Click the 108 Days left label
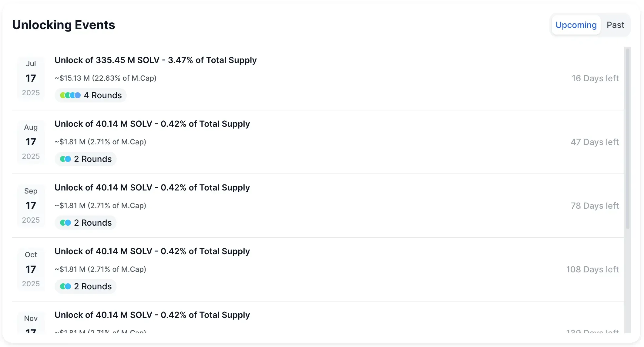The height and width of the screenshot is (347, 644). tap(592, 269)
